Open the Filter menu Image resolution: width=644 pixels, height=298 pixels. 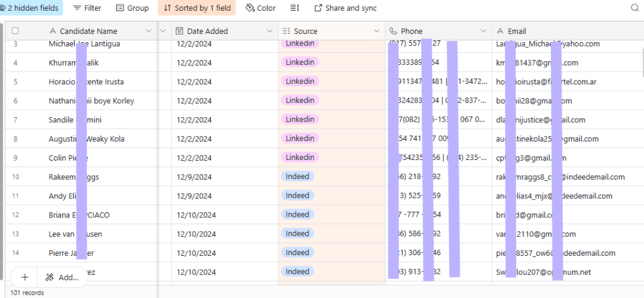click(x=87, y=8)
